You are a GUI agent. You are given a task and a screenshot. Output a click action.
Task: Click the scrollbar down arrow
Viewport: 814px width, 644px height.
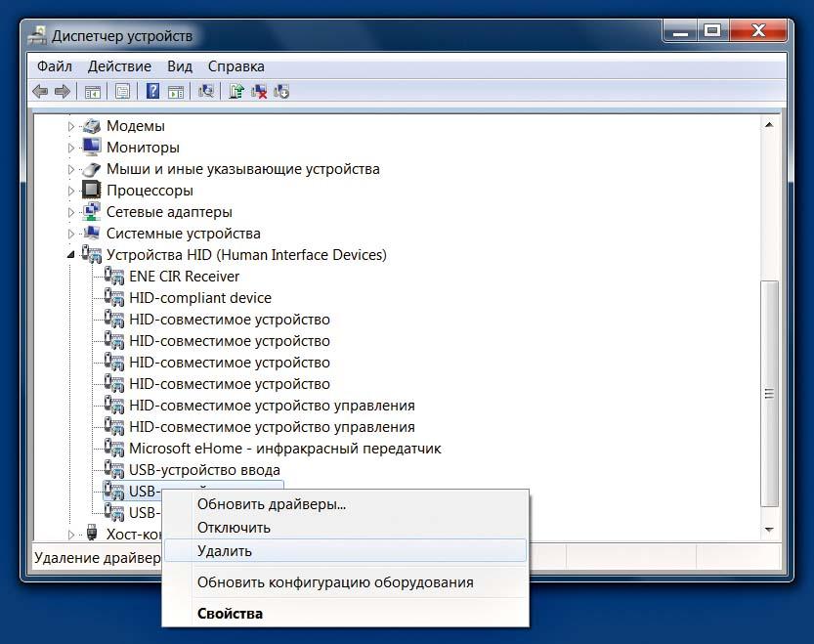click(770, 529)
